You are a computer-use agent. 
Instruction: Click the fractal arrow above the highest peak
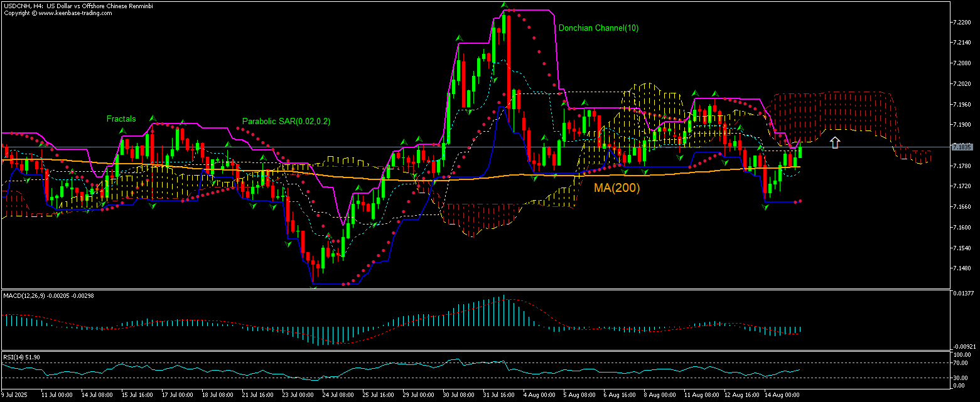click(x=503, y=5)
